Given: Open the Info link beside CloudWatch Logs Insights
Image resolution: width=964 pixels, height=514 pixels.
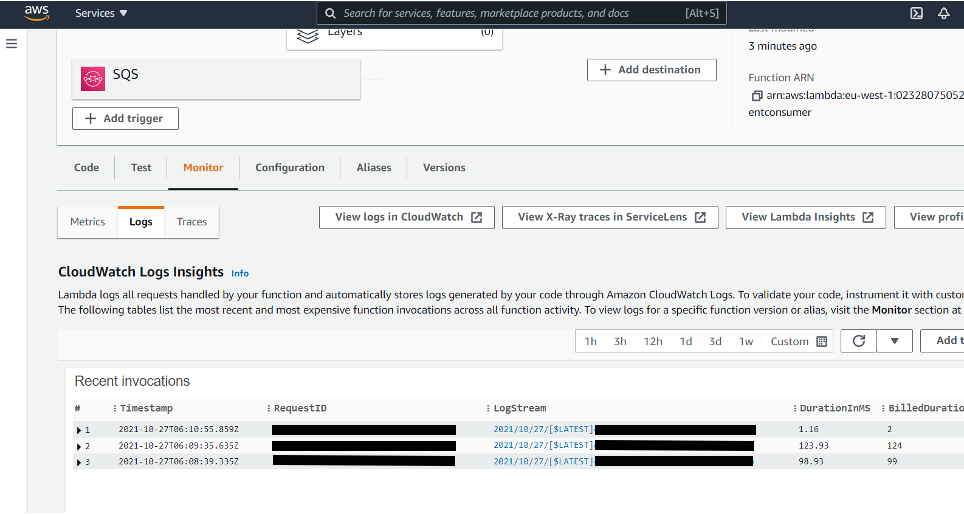Looking at the screenshot, I should click(x=240, y=273).
